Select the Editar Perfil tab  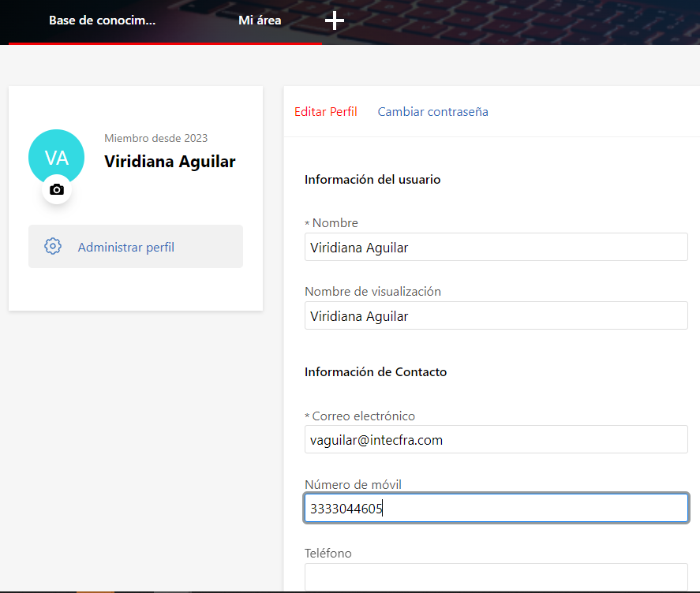325,111
